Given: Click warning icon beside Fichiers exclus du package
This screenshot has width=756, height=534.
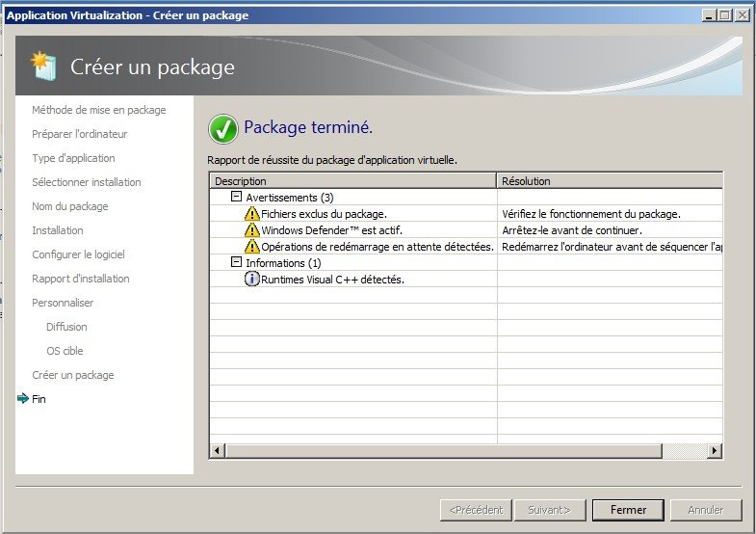Looking at the screenshot, I should tap(252, 214).
